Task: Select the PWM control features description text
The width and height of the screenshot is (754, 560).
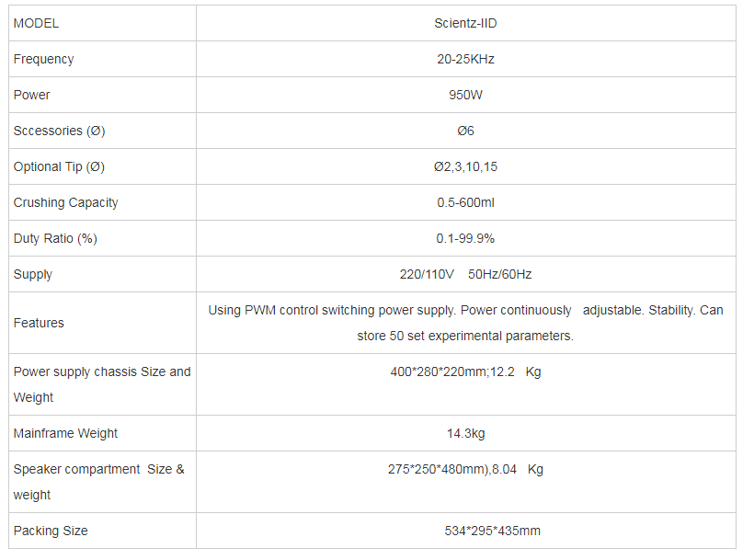Action: coord(465,323)
